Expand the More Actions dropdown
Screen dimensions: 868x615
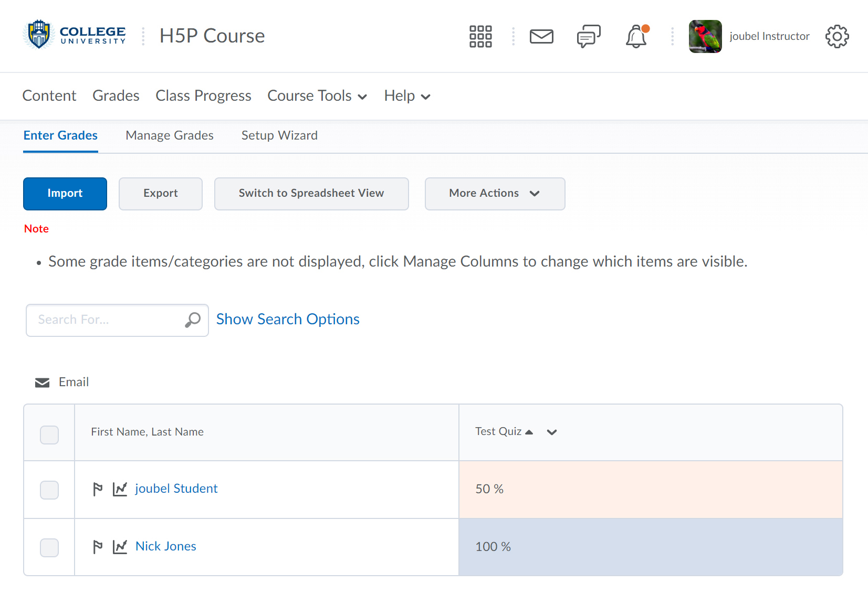[x=495, y=194]
